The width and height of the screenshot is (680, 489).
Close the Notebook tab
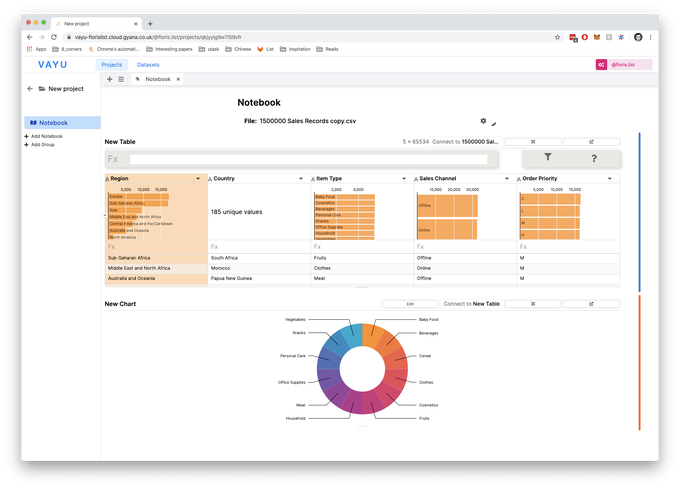[178, 78]
